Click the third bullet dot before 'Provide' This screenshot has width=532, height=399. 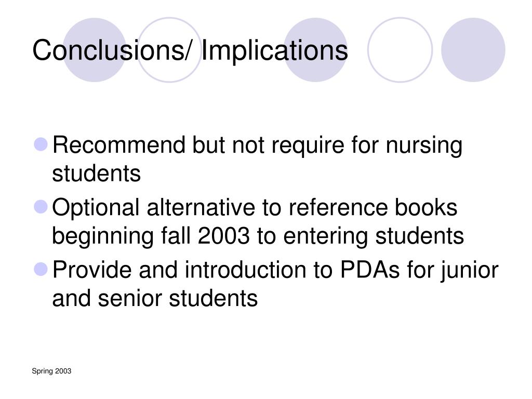(41, 269)
